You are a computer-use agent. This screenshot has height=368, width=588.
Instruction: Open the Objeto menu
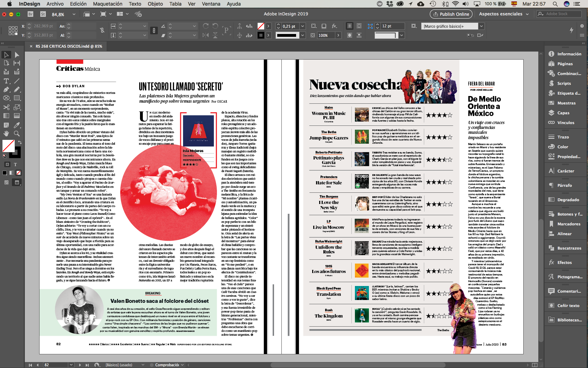[x=155, y=4]
